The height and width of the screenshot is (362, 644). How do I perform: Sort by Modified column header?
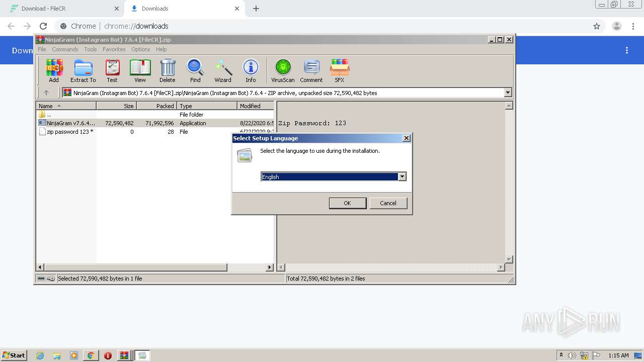click(x=256, y=106)
